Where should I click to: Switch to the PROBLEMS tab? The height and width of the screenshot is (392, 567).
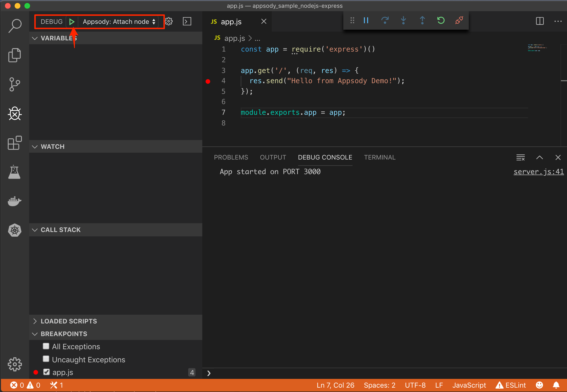(231, 157)
